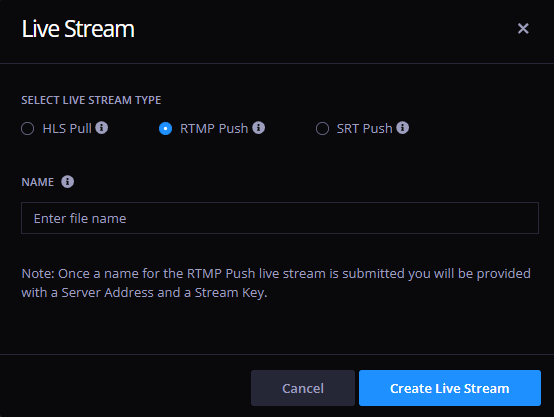554x417 pixels.
Task: Click the Enter file name placeholder text
Action: point(80,218)
